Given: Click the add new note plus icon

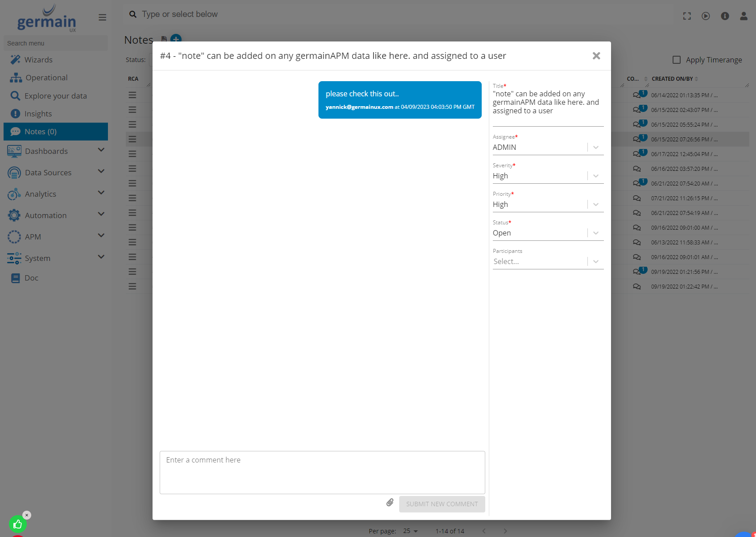Looking at the screenshot, I should pyautogui.click(x=176, y=39).
